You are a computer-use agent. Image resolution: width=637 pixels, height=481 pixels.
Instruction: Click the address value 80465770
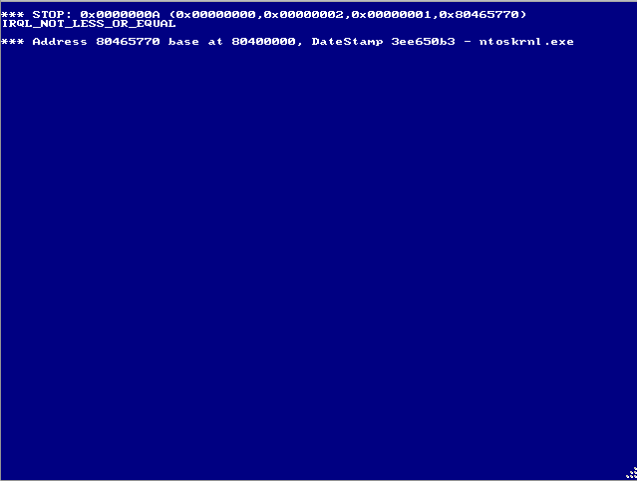128,41
